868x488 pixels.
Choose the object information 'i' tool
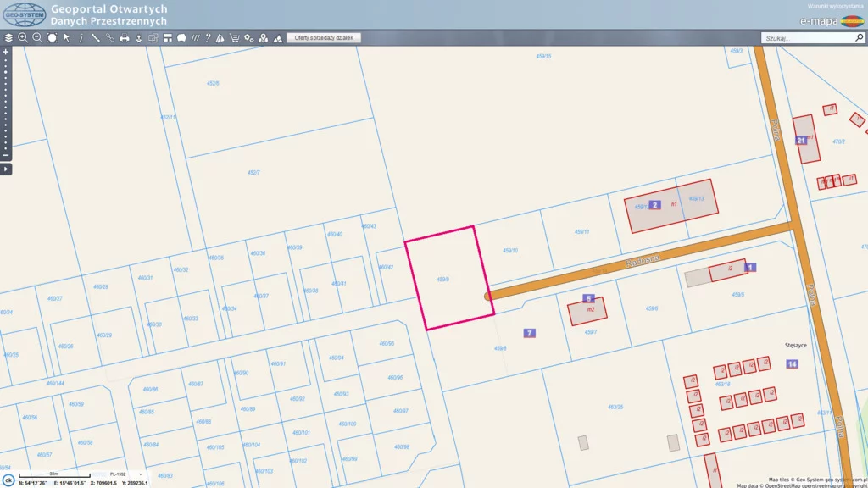point(81,38)
